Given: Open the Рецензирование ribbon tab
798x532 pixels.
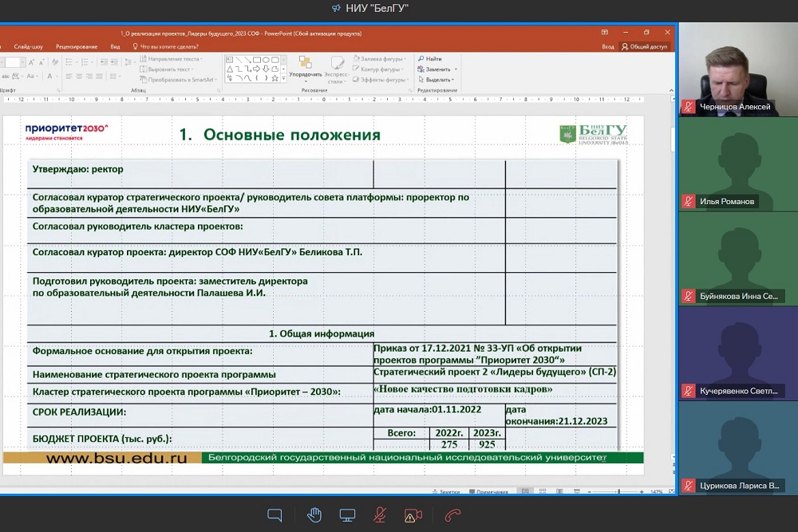Looking at the screenshot, I should (77, 47).
